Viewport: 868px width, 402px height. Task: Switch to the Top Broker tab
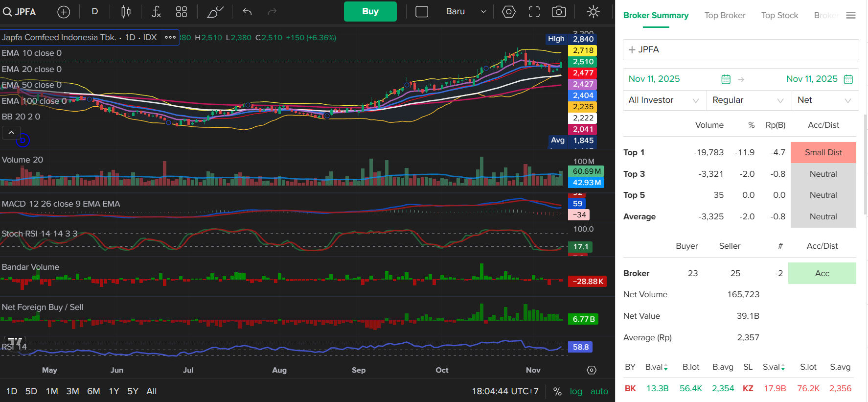pos(725,16)
